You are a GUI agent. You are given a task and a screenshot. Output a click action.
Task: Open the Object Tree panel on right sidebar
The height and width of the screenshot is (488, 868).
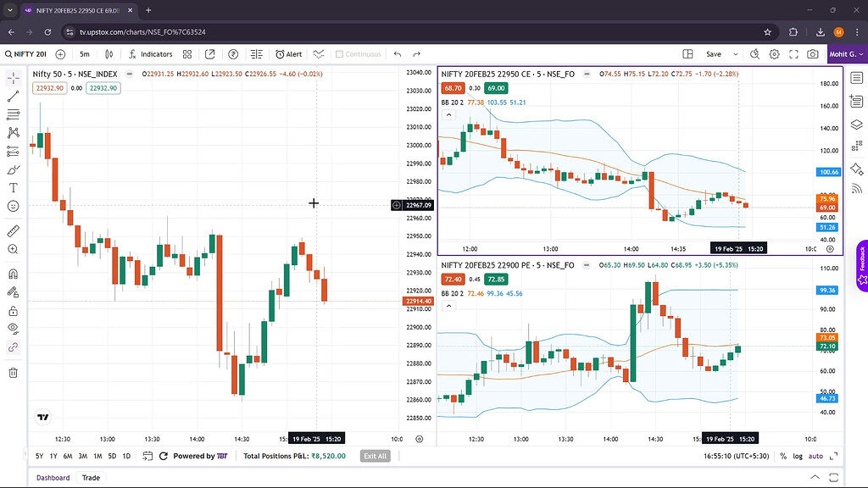click(x=856, y=124)
